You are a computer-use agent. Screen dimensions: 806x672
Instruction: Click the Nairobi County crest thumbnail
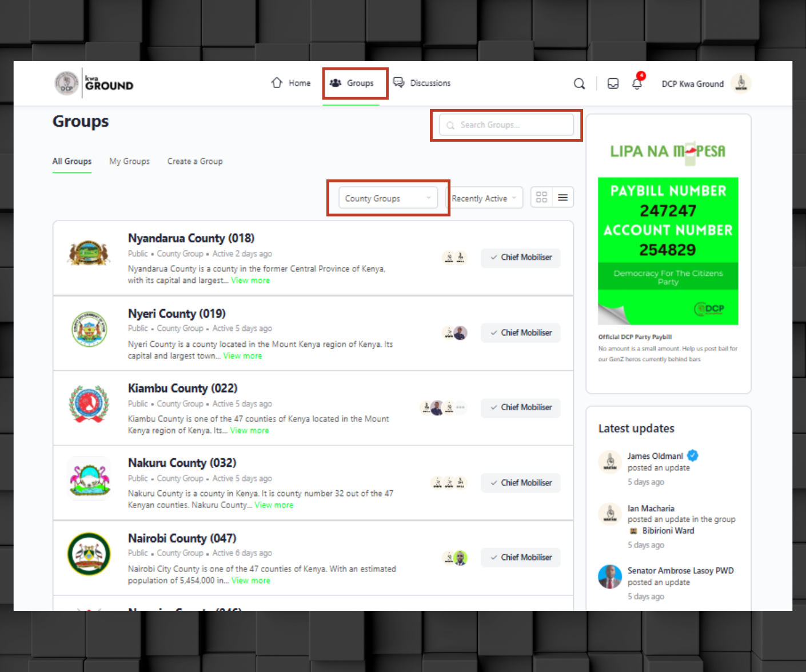[89, 554]
